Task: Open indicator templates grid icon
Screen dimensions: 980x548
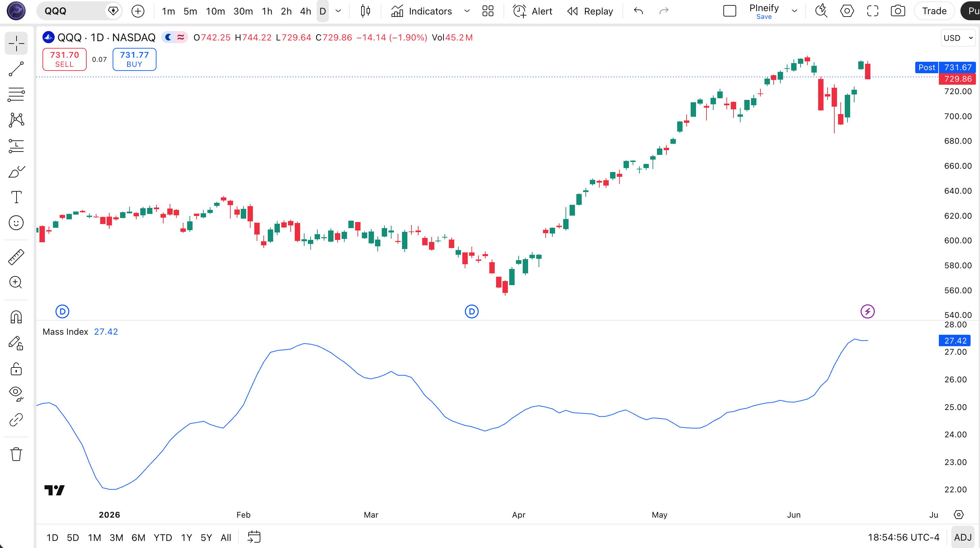Action: [488, 11]
